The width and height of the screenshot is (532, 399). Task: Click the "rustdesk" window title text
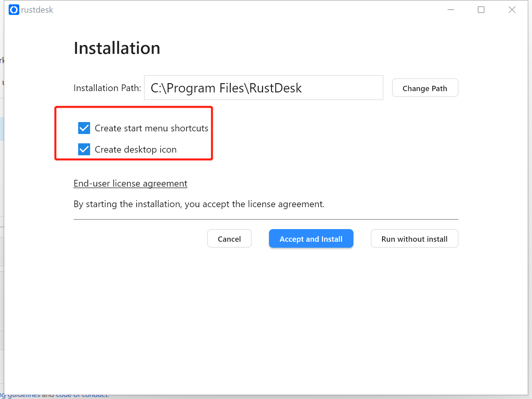37,10
